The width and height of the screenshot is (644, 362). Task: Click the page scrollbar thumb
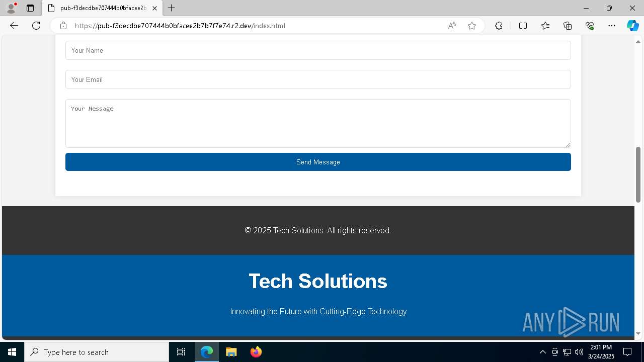point(638,174)
